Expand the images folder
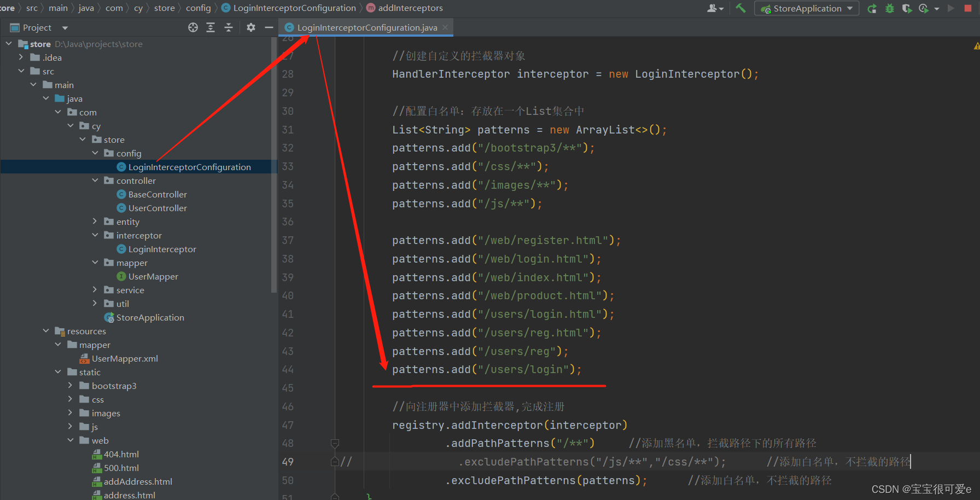 tap(70, 412)
